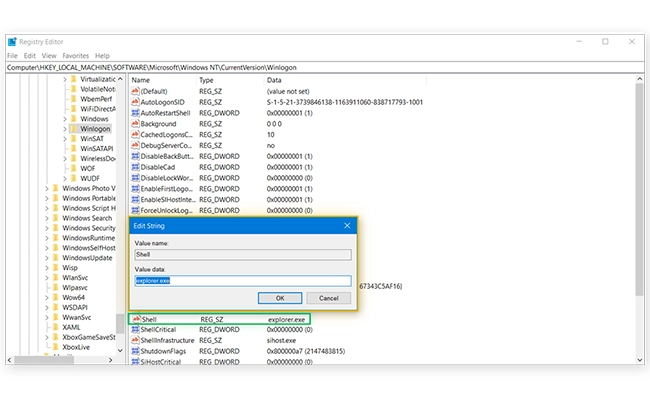Open the Help menu
This screenshot has height=400, width=650.
pos(102,56)
